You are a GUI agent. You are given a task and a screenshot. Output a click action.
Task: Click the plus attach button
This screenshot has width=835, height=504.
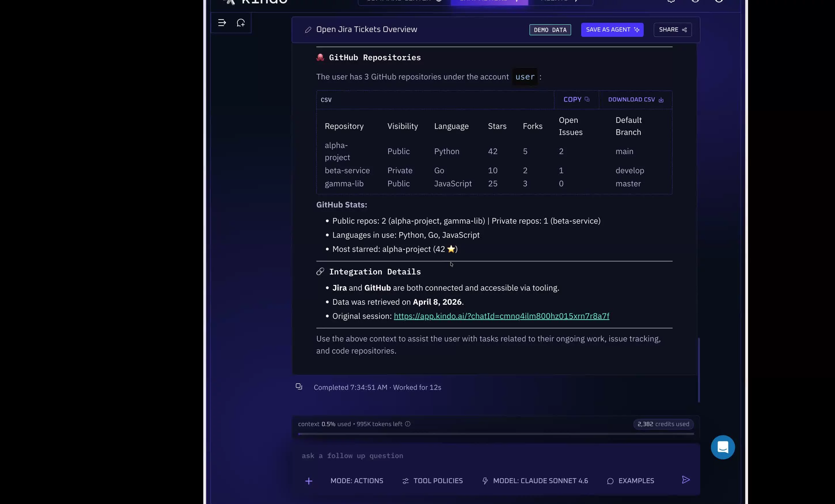pyautogui.click(x=308, y=481)
